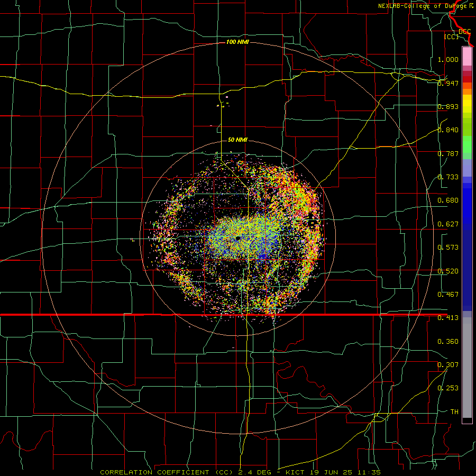The width and height of the screenshot is (476, 476).
Task: Select the 0.520 legend value
Action: pyautogui.click(x=448, y=271)
